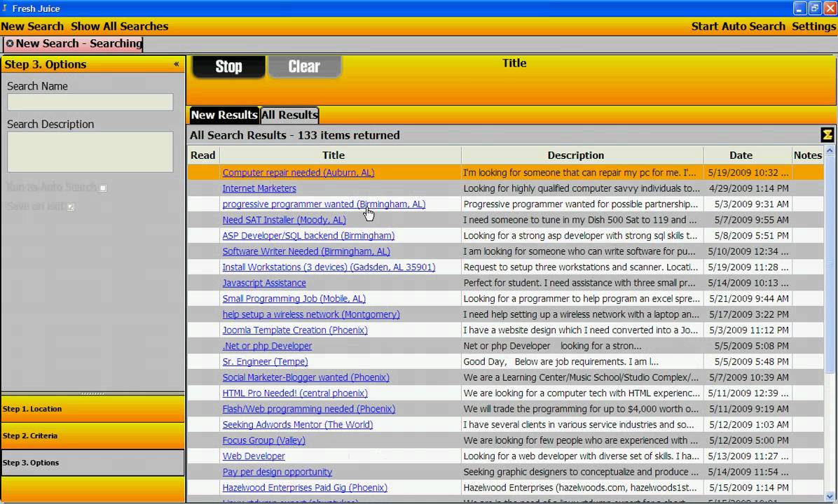Open the .Net or php Developer listing
The height and width of the screenshot is (504, 838).
click(x=267, y=346)
